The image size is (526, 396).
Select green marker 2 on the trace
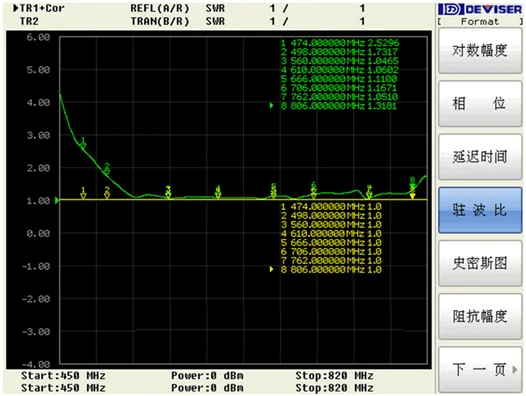tap(107, 169)
